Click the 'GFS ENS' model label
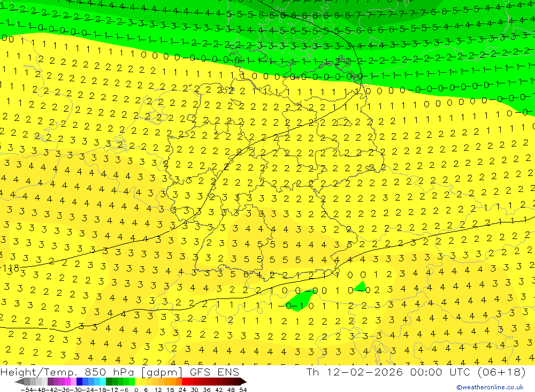Image resolution: width=535 pixels, height=392 pixels. [215, 372]
